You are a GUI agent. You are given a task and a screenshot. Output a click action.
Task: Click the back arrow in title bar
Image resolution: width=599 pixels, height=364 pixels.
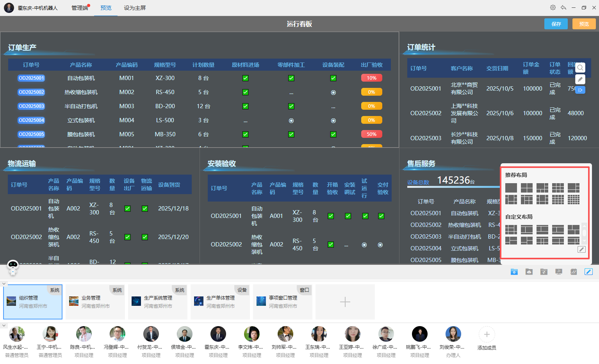tap(563, 7)
